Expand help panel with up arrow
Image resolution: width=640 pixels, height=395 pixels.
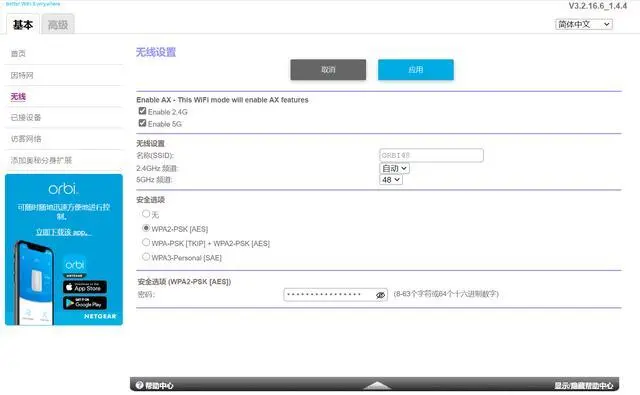click(x=377, y=385)
